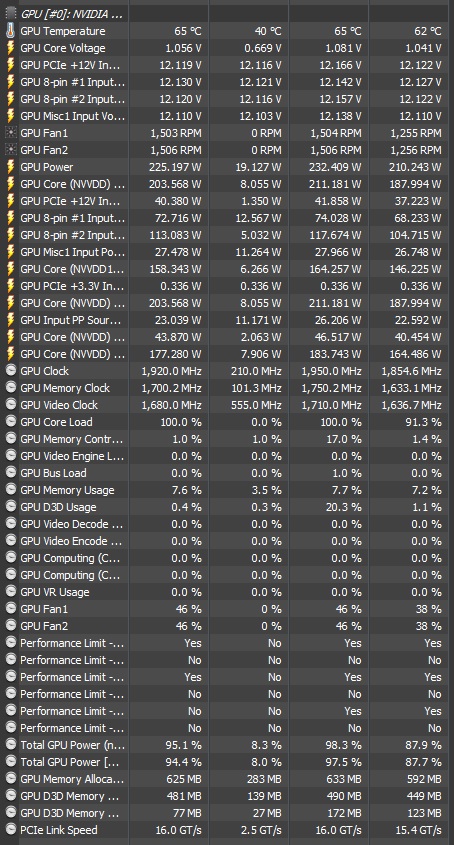Screen dimensions: 454x845
Task: Click the round icon beside GPU Memory Contr...
Action: [11, 439]
